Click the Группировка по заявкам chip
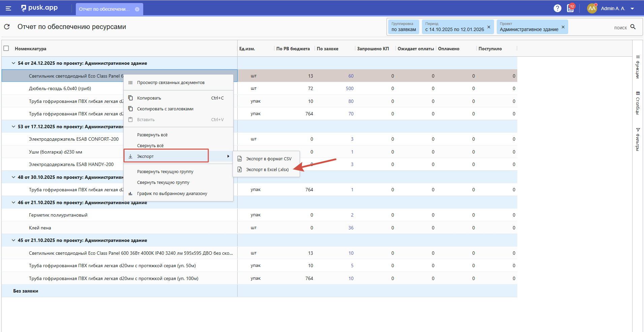The image size is (644, 332). pos(403,27)
